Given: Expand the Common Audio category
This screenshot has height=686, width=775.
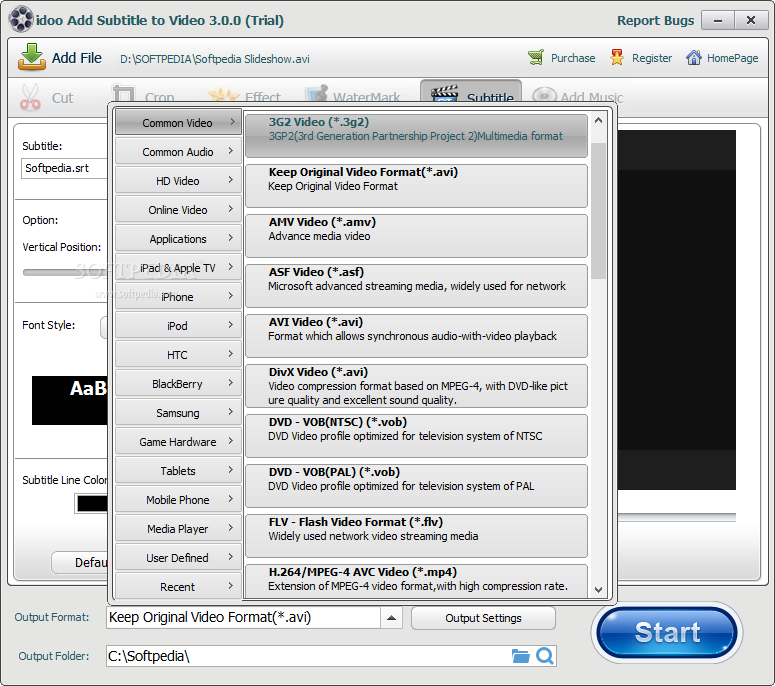Looking at the screenshot, I should click(178, 152).
